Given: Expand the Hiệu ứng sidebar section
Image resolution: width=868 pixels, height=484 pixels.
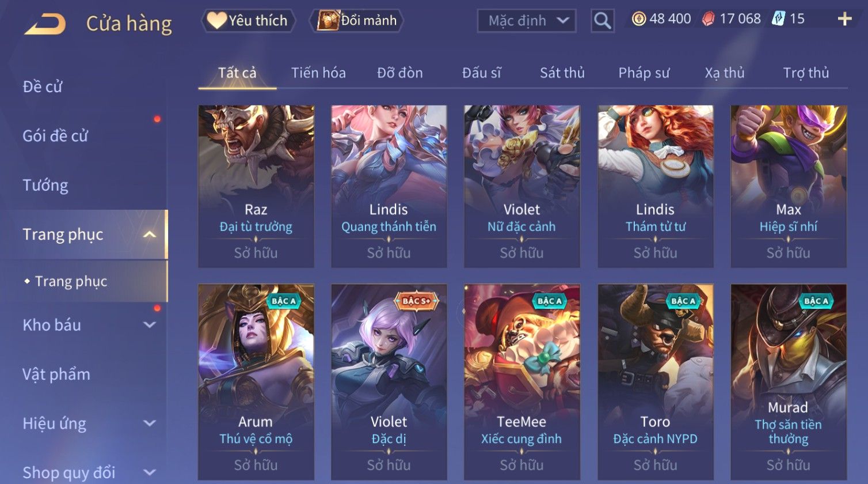Looking at the screenshot, I should 149,423.
